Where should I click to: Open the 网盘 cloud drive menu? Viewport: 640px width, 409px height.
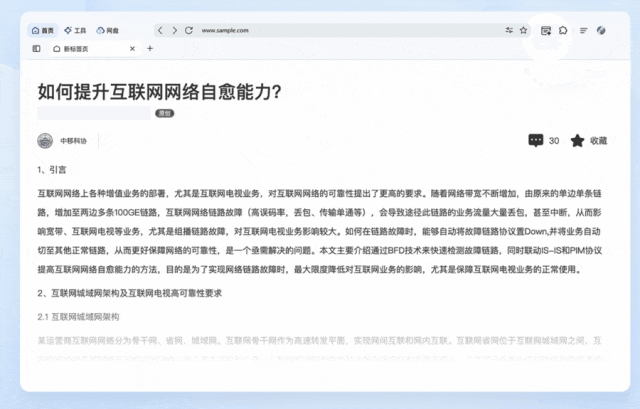point(107,30)
